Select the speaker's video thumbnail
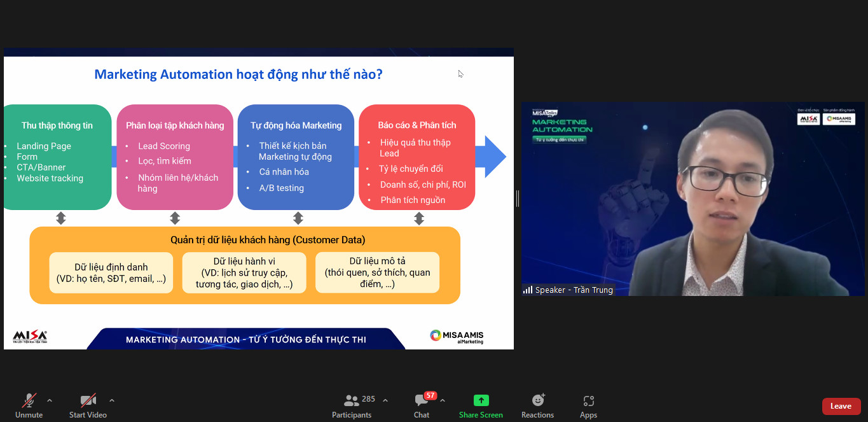Image resolution: width=868 pixels, height=422 pixels. click(692, 197)
